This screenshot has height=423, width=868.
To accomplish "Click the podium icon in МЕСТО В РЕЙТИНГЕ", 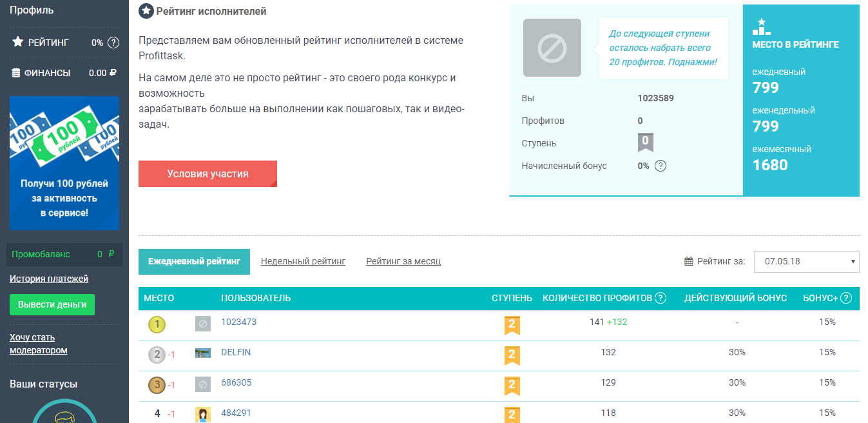I will (762, 26).
